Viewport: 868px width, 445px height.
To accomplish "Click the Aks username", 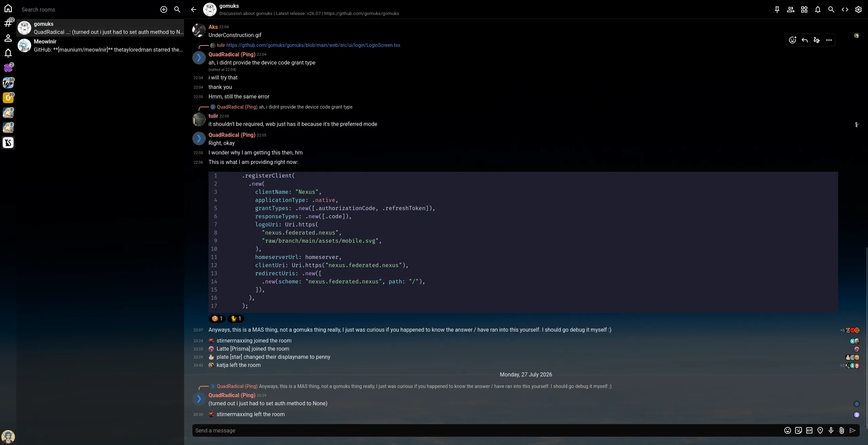I will [213, 27].
